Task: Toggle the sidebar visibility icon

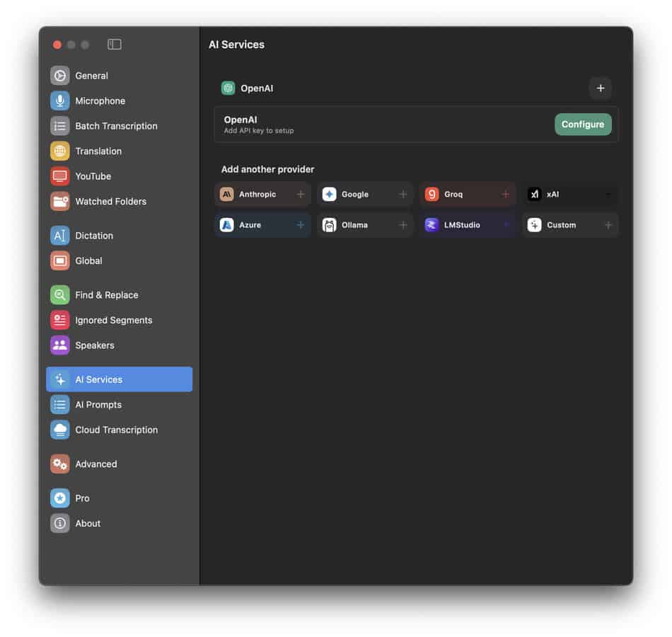Action: click(115, 45)
